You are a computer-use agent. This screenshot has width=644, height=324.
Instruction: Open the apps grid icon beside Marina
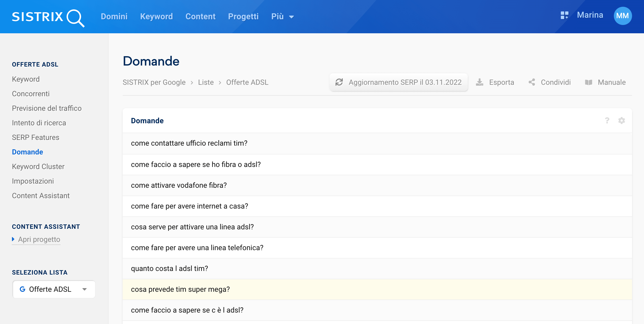click(x=564, y=15)
